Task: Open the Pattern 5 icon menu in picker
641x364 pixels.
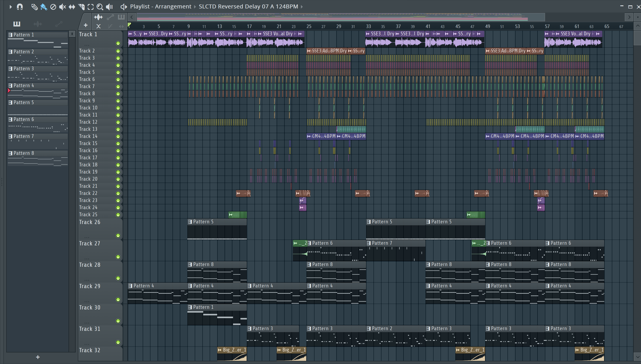Action: coord(10,103)
